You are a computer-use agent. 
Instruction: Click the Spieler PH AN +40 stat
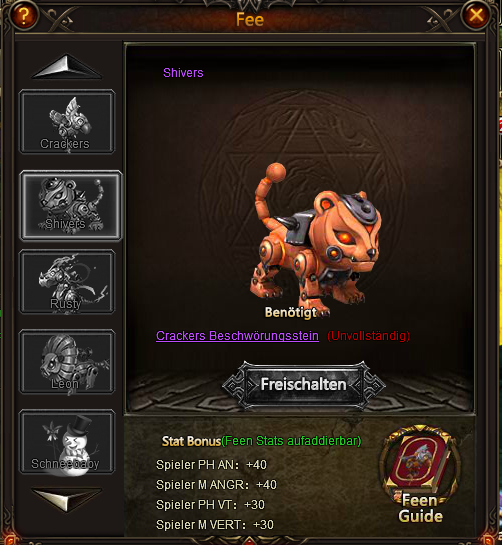coord(211,465)
